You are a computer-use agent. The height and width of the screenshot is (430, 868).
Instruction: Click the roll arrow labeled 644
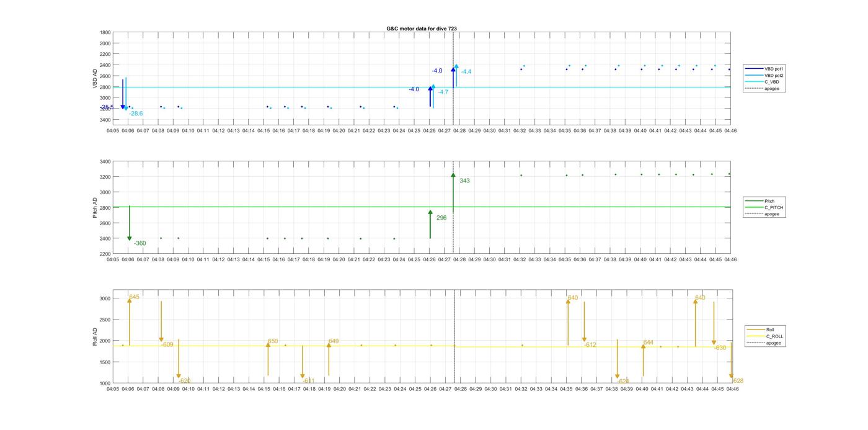644,359
